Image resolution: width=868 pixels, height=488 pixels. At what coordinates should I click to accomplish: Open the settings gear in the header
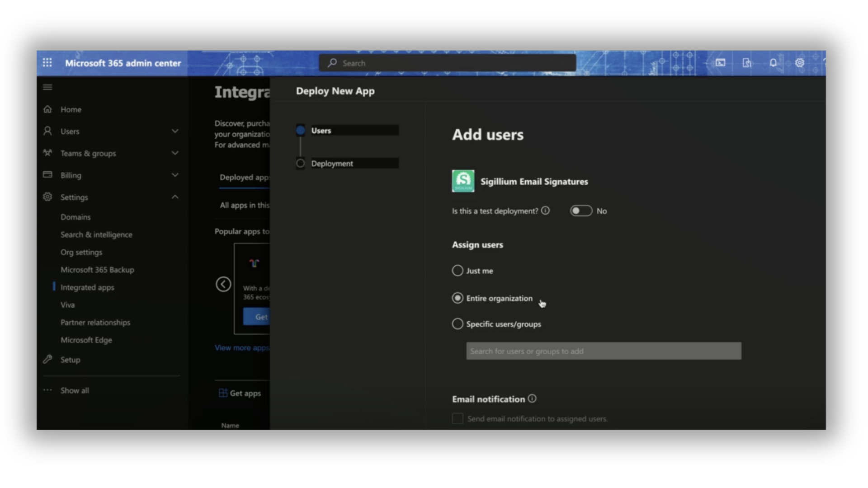pos(799,63)
